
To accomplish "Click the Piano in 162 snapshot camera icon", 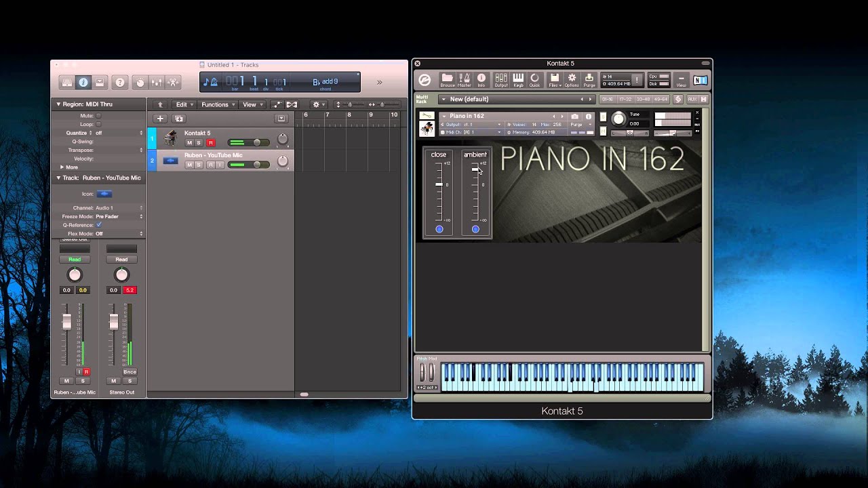I will (x=575, y=117).
